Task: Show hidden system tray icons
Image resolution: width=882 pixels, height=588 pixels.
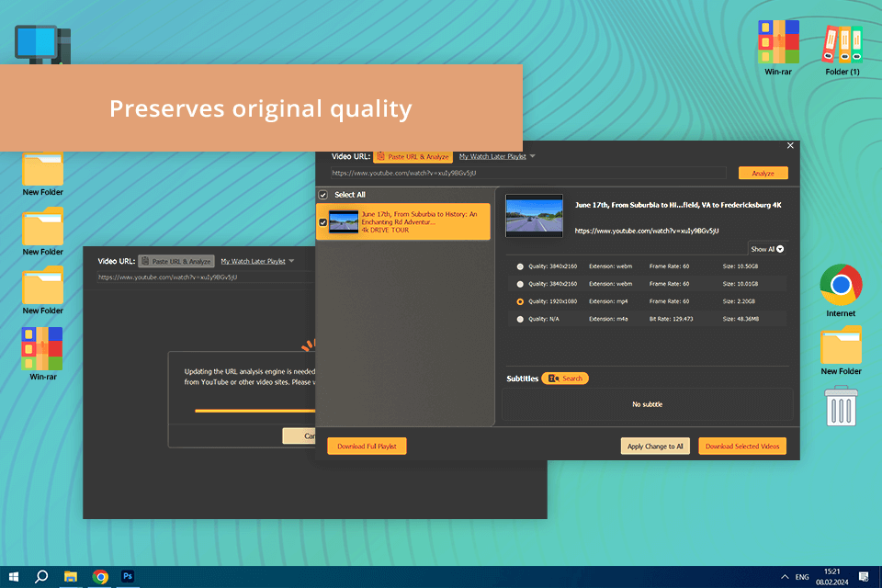Action: point(785,577)
